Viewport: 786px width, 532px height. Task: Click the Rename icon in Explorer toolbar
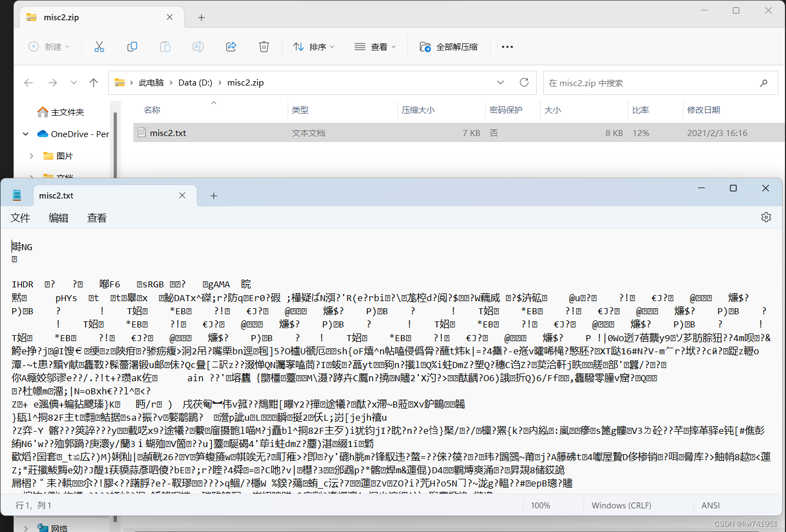click(x=198, y=47)
